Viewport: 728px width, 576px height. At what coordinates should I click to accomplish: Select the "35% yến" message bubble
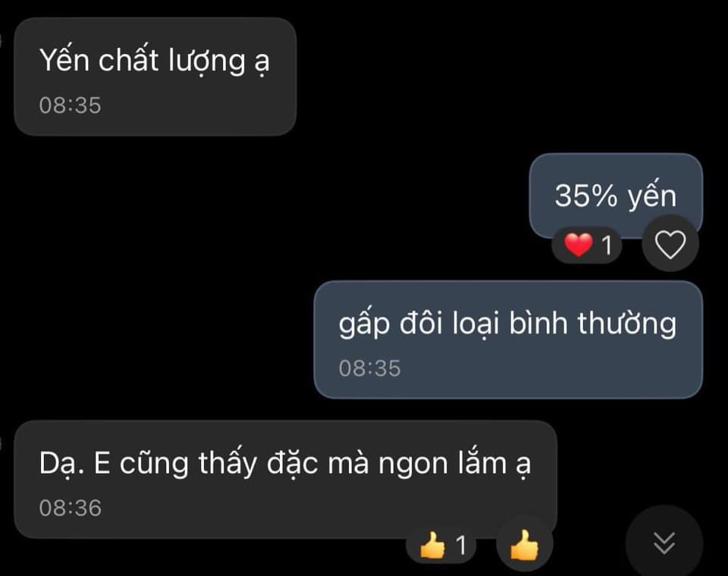pyautogui.click(x=616, y=196)
